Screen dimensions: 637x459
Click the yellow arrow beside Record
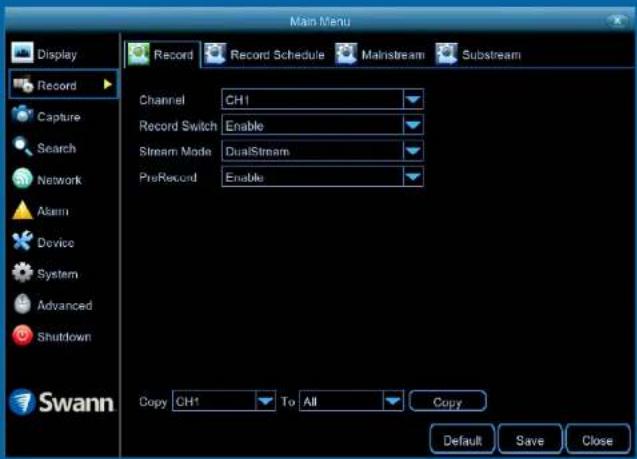click(x=108, y=84)
